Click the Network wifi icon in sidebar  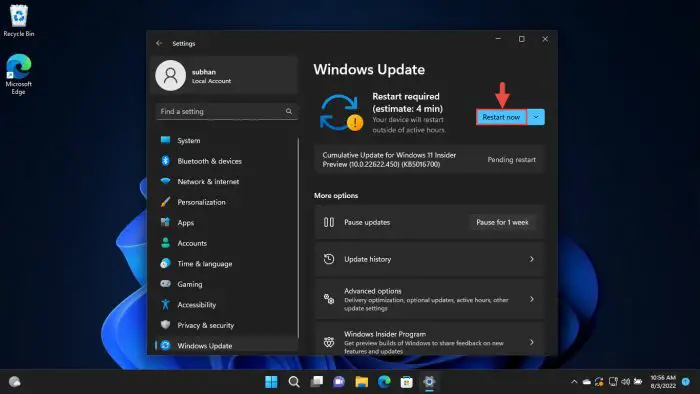click(x=165, y=181)
